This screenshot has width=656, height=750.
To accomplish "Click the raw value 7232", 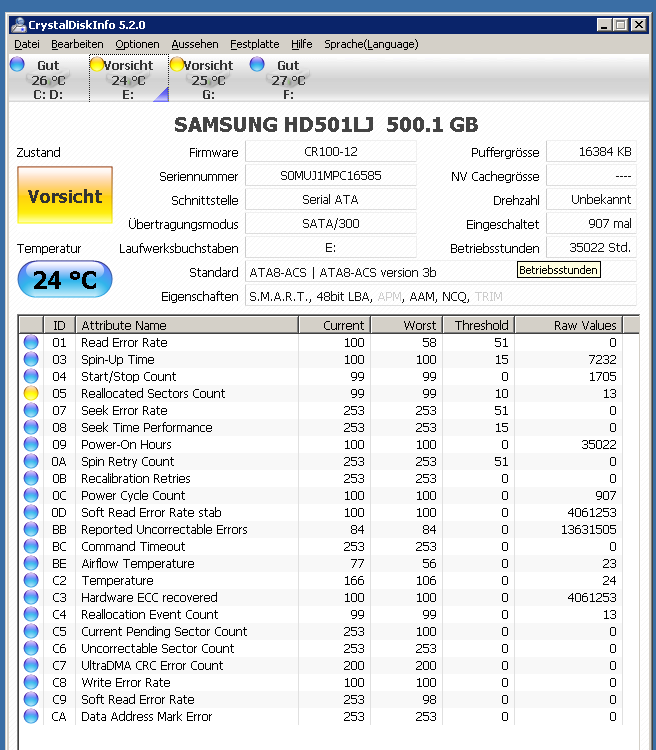I will pyautogui.click(x=602, y=360).
